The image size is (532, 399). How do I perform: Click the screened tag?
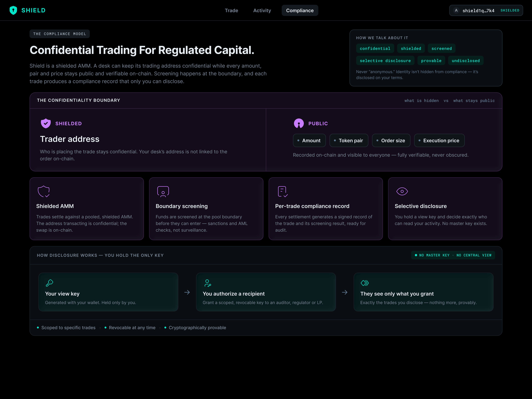click(441, 48)
